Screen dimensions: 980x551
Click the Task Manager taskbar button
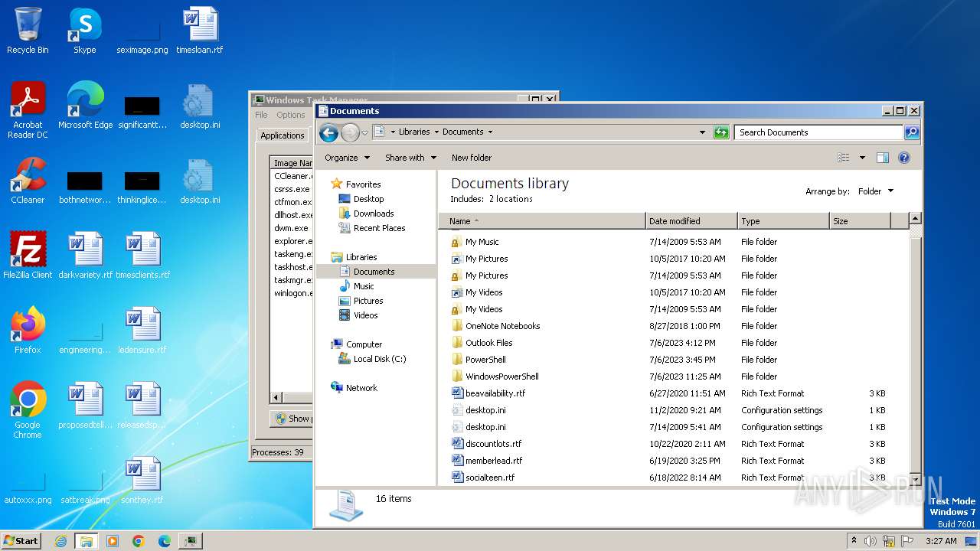tap(190, 541)
